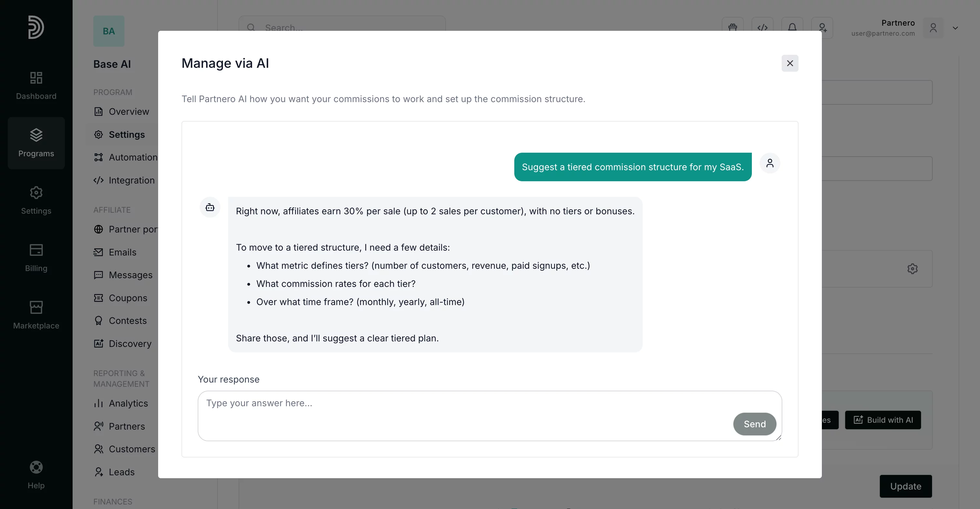The image size is (980, 509).
Task: Click the gear icon in settings panel
Action: [x=912, y=269]
